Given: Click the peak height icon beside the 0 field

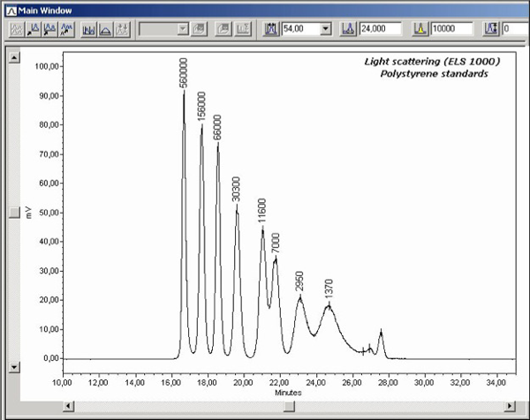Looking at the screenshot, I should (491, 29).
